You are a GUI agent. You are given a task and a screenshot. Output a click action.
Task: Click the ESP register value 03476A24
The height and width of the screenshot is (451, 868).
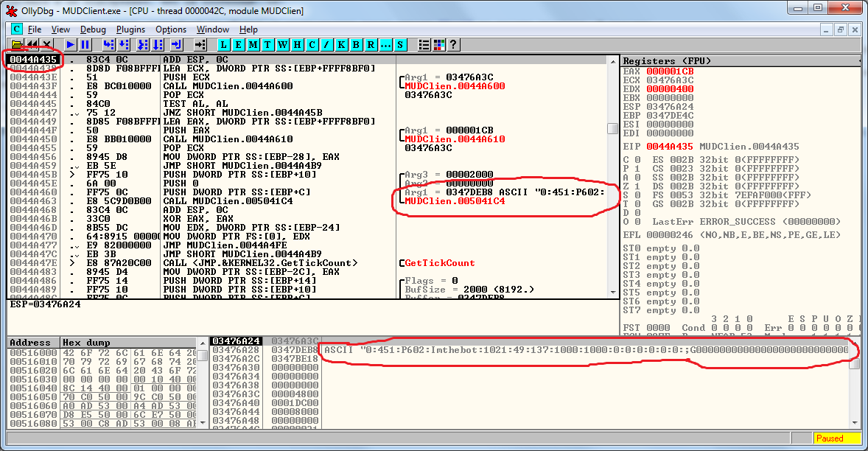pos(670,107)
